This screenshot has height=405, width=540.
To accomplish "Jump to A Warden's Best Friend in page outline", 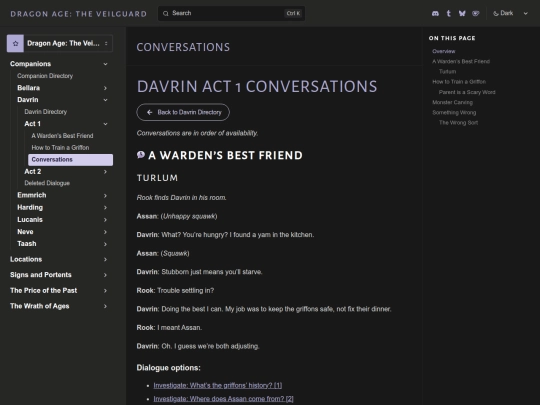I will (461, 61).
